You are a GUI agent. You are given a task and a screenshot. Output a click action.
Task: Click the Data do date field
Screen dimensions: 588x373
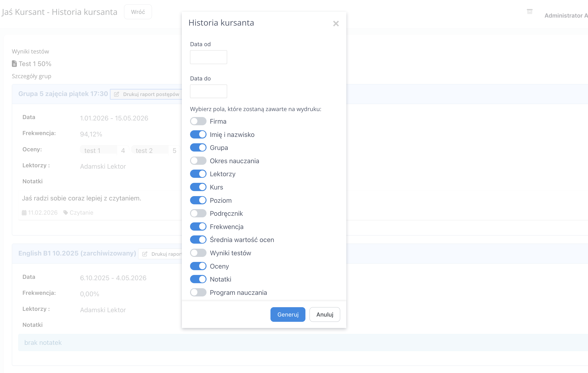[x=208, y=91]
